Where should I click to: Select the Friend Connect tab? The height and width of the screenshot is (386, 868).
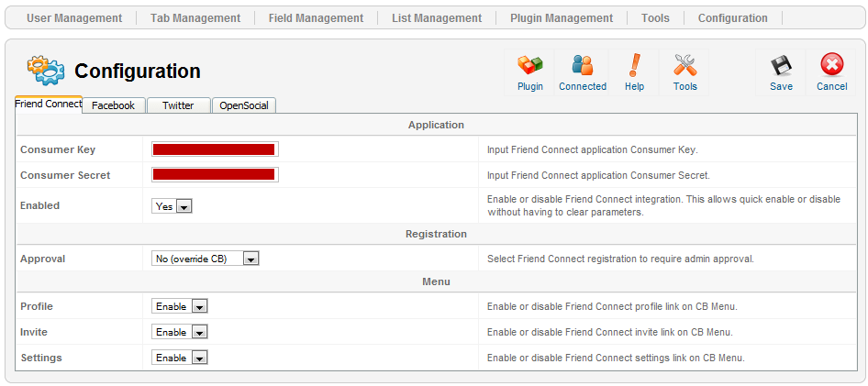coord(49,104)
